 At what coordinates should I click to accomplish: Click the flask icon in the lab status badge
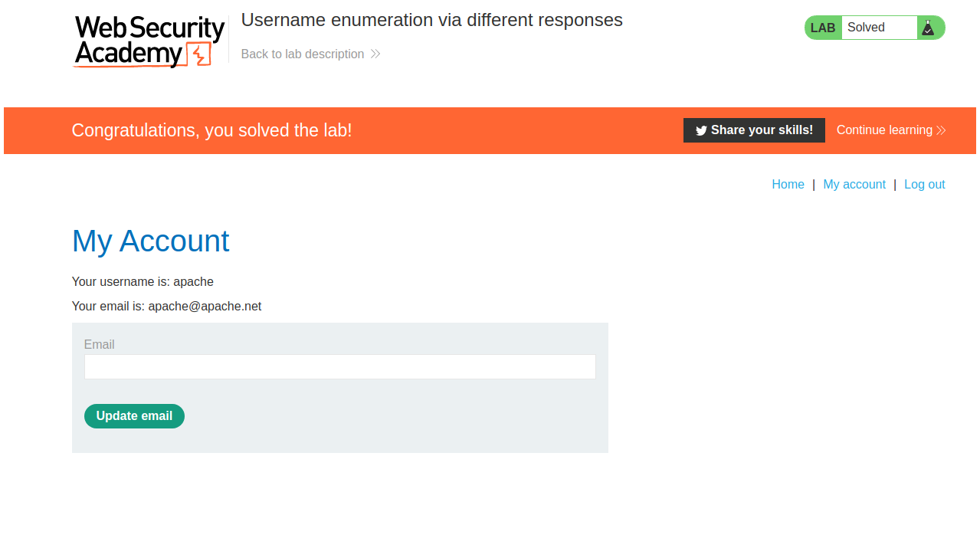(x=928, y=28)
